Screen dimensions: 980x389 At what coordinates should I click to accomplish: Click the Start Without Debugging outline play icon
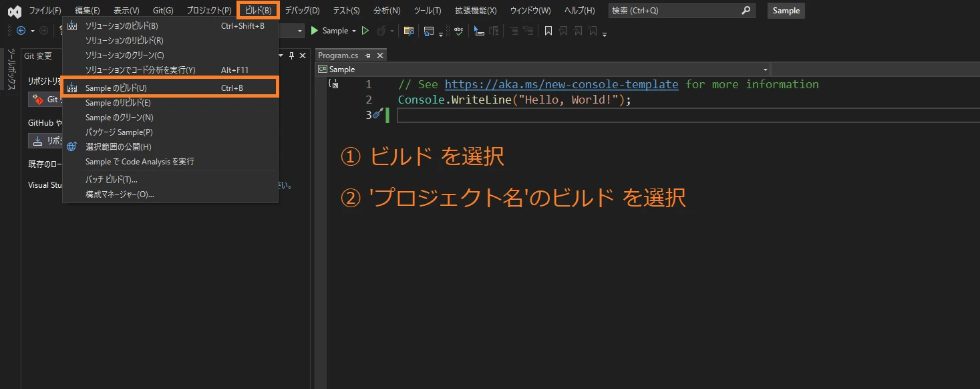click(x=365, y=31)
